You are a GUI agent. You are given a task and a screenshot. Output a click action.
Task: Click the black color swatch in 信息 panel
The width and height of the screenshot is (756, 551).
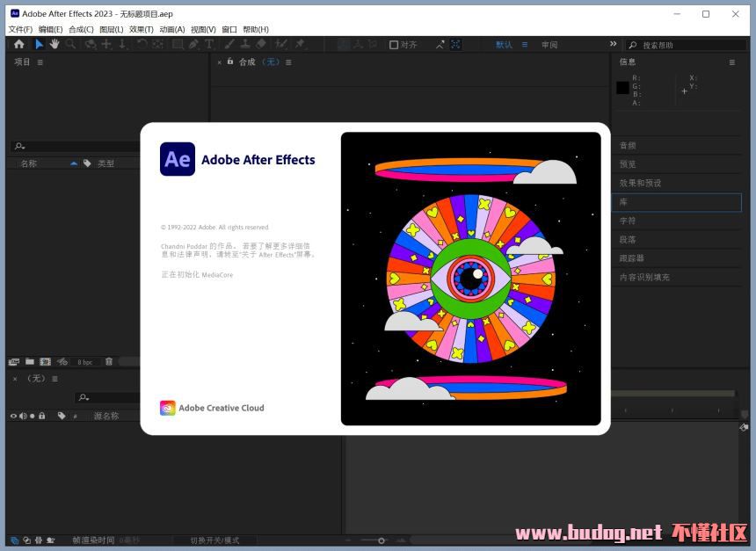click(x=622, y=87)
